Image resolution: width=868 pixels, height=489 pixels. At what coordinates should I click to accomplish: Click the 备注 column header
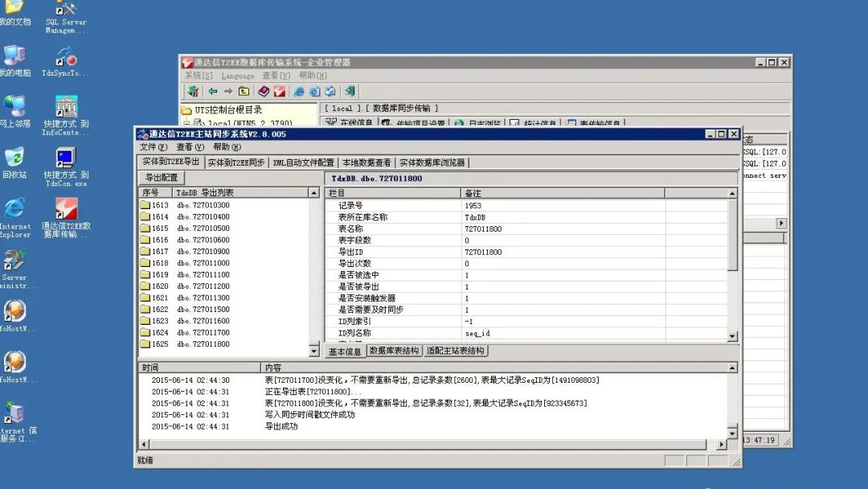[563, 193]
